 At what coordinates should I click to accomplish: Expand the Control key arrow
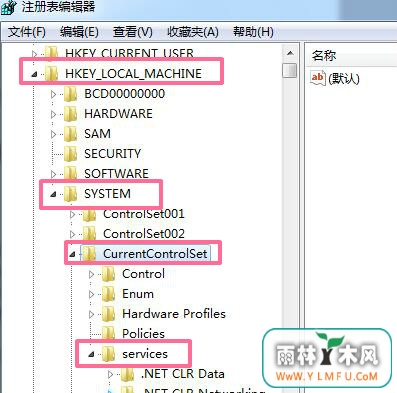91,274
